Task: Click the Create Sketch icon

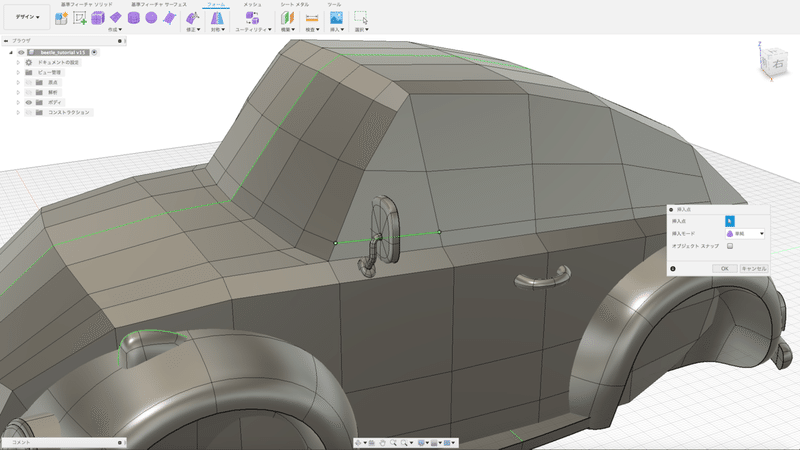Action: pyautogui.click(x=80, y=18)
